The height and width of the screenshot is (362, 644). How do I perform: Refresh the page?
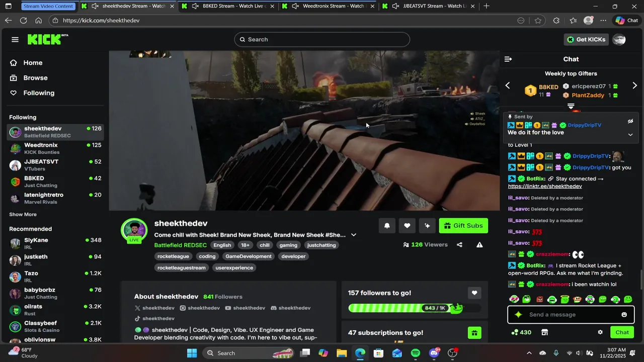tap(23, 21)
